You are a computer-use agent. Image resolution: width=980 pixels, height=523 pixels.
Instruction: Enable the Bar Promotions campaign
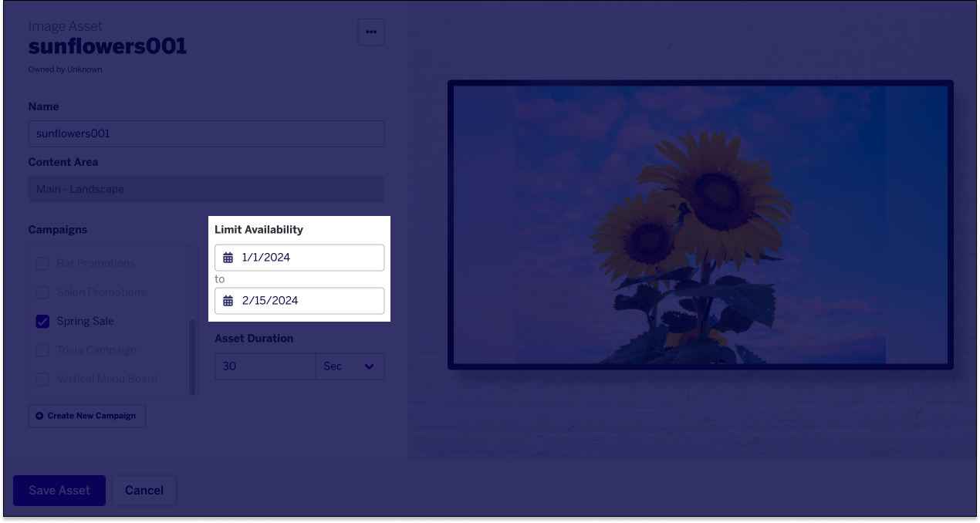pyautogui.click(x=42, y=263)
